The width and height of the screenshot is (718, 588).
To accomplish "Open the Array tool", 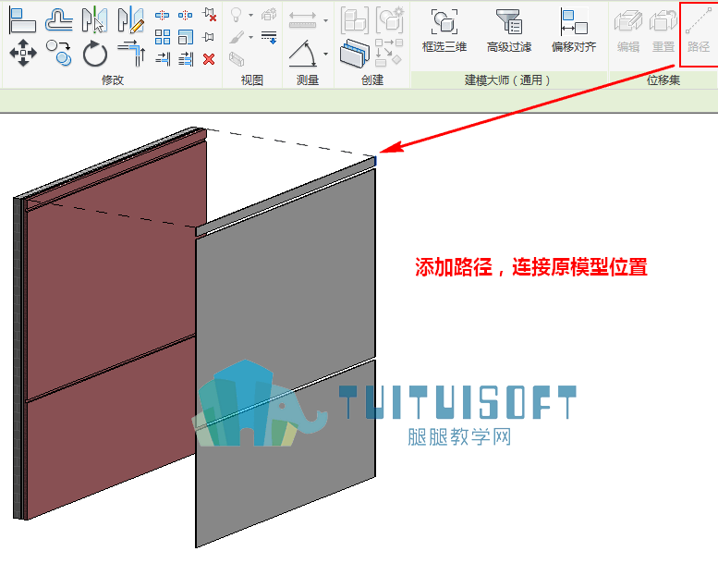I will tap(163, 37).
